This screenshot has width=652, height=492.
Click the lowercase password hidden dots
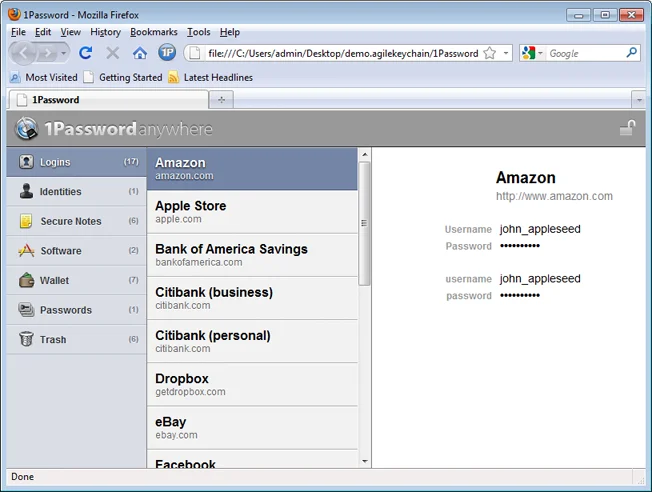pyautogui.click(x=520, y=296)
